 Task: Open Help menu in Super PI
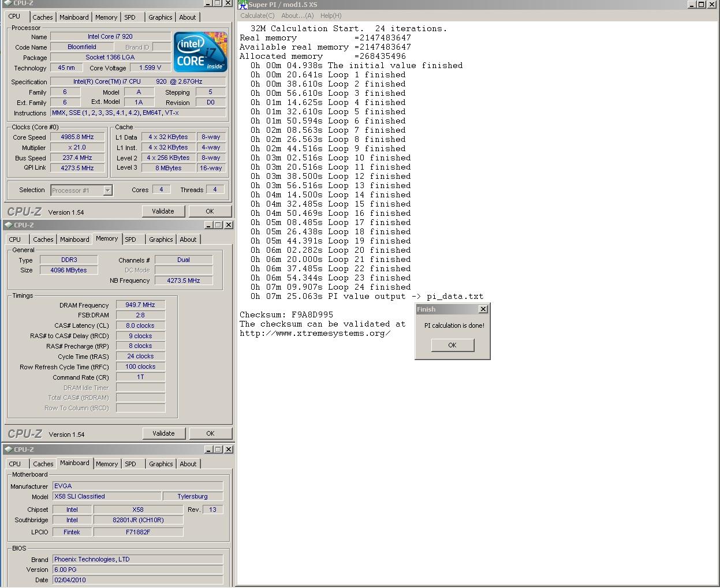coord(331,16)
